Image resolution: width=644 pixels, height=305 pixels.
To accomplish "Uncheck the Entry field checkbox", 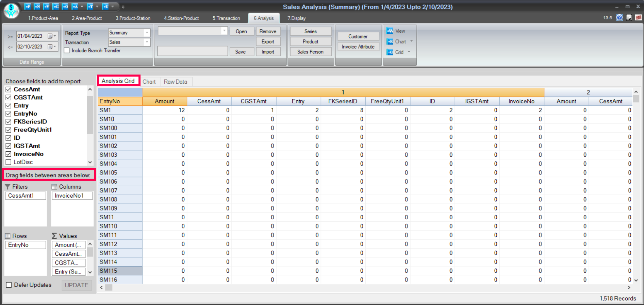I will coord(9,106).
